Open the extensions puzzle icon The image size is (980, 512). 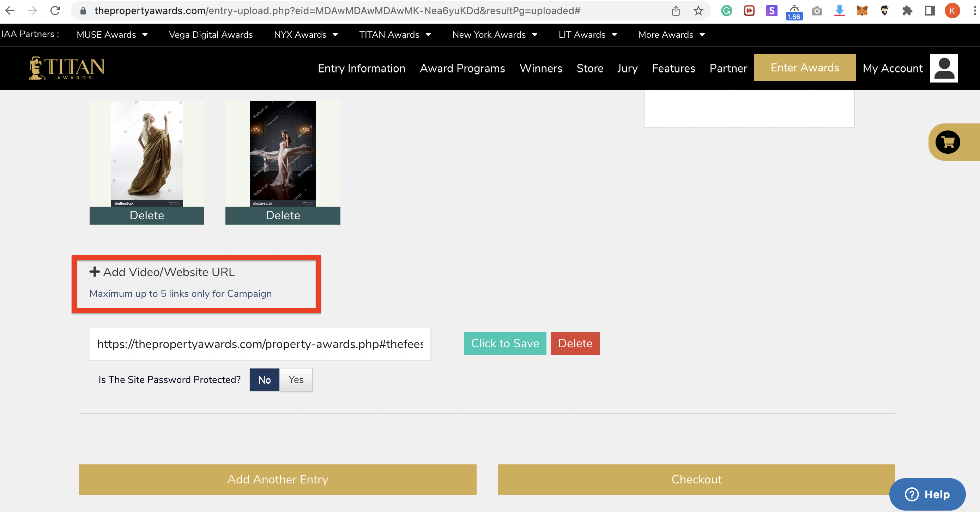(x=907, y=11)
